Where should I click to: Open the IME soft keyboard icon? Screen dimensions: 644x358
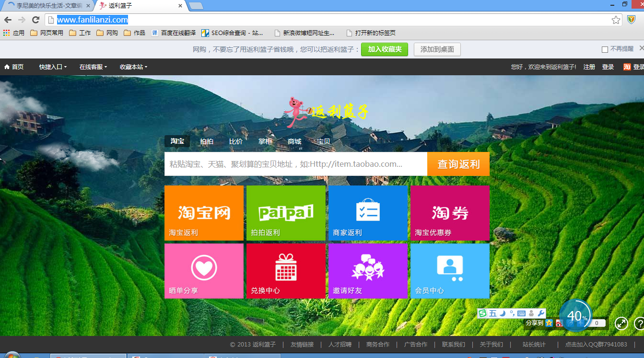point(521,313)
